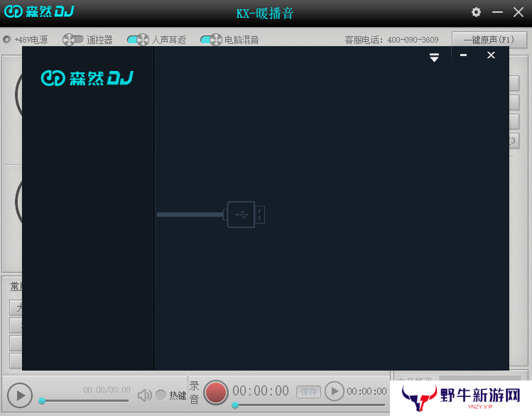The width and height of the screenshot is (532, 416).
Task: Click the KX-暖播音 title text
Action: [x=265, y=13]
